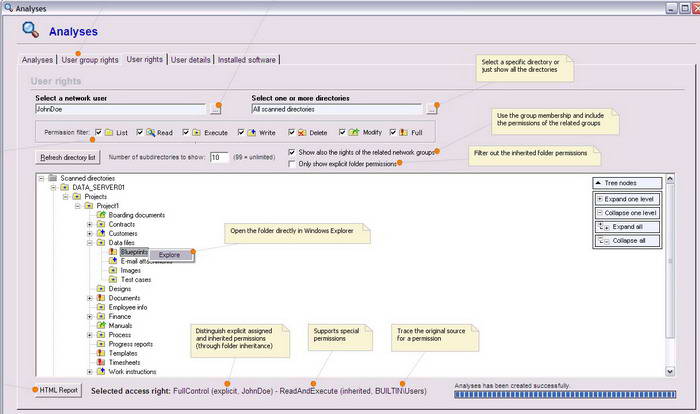Click the Analyses magnifier logo icon
700x414 pixels.
click(30, 29)
